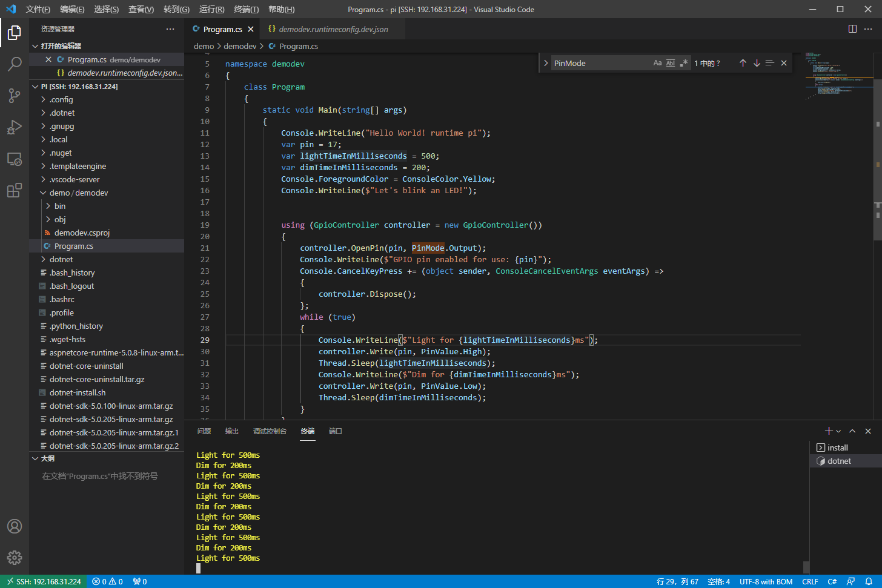Close the find widget
The height and width of the screenshot is (588, 882).
click(784, 63)
